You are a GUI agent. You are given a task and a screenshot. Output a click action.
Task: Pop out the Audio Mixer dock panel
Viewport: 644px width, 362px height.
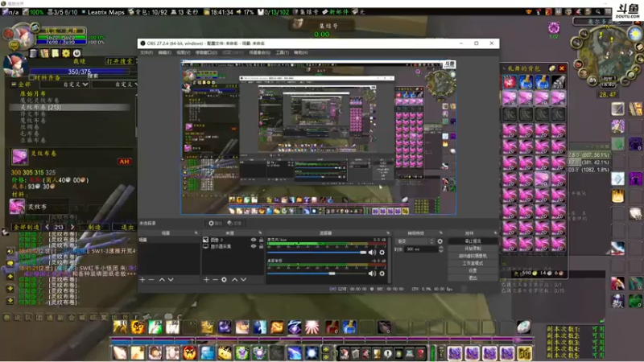pos(388,233)
